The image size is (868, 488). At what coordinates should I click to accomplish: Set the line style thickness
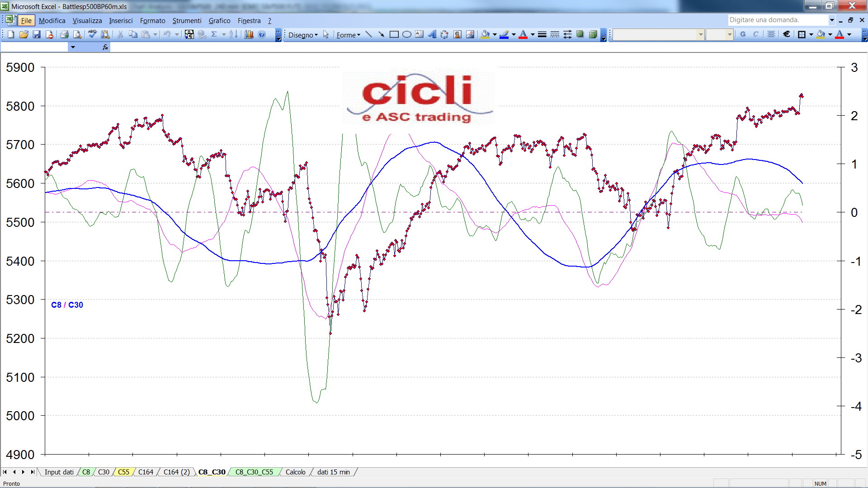[x=542, y=35]
